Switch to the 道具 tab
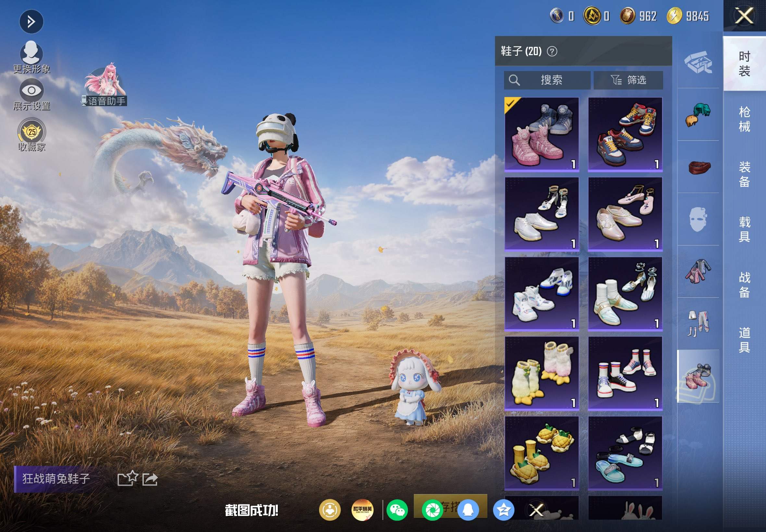 (744, 340)
